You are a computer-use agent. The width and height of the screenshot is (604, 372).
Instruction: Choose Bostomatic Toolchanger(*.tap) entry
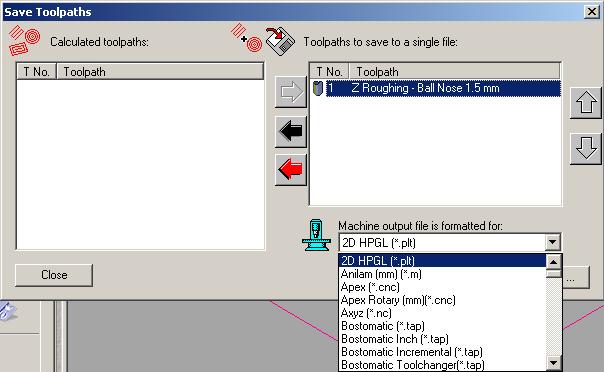(413, 365)
